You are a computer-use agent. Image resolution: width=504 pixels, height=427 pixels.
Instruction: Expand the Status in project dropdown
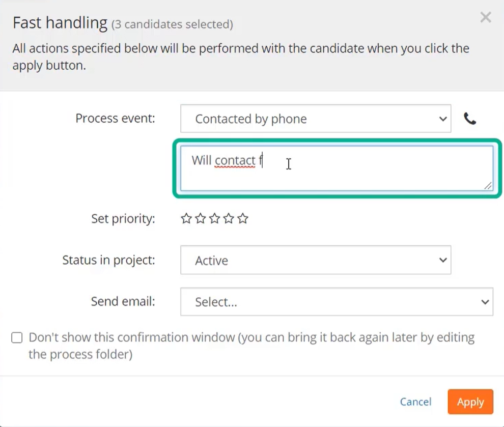(316, 260)
